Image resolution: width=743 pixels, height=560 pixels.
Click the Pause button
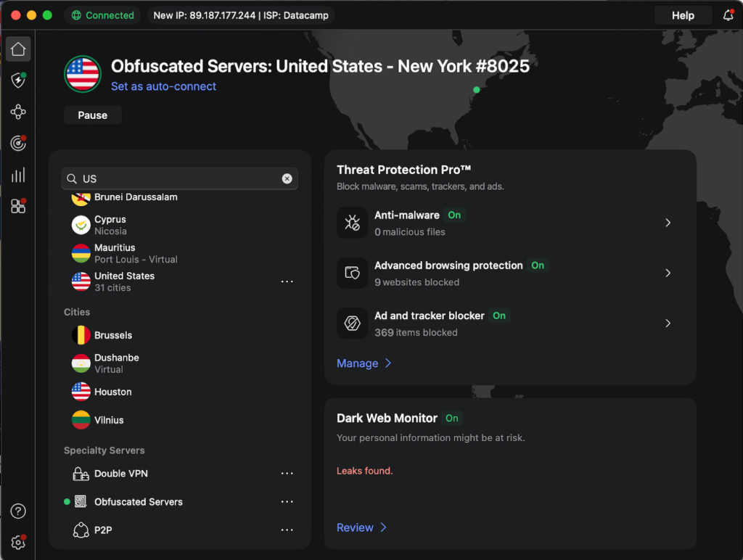[92, 115]
